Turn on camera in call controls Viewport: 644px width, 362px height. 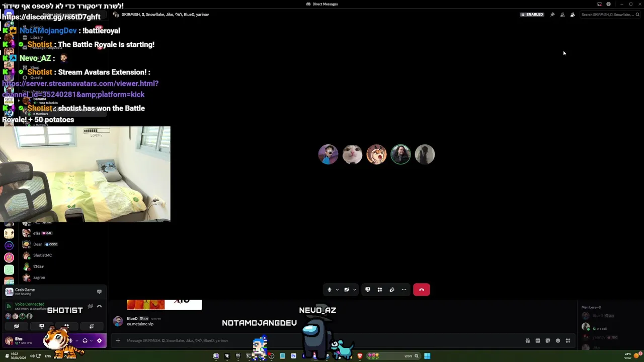point(347,290)
